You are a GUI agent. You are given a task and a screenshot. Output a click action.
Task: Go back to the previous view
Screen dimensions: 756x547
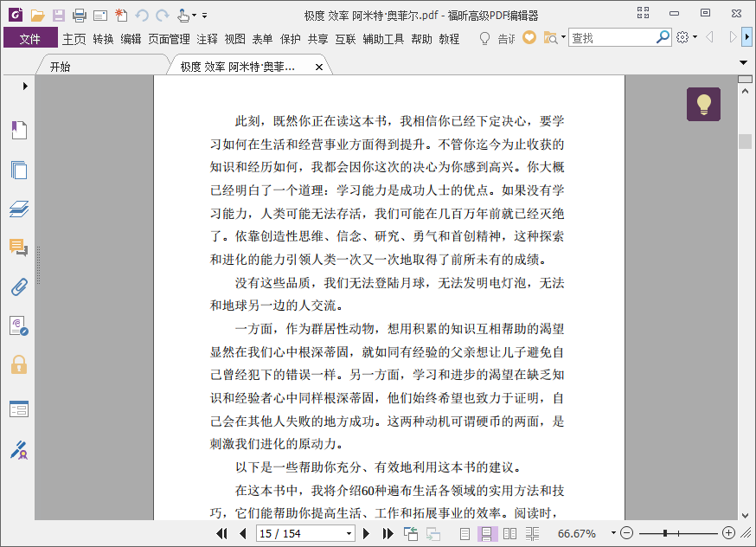tap(411, 533)
